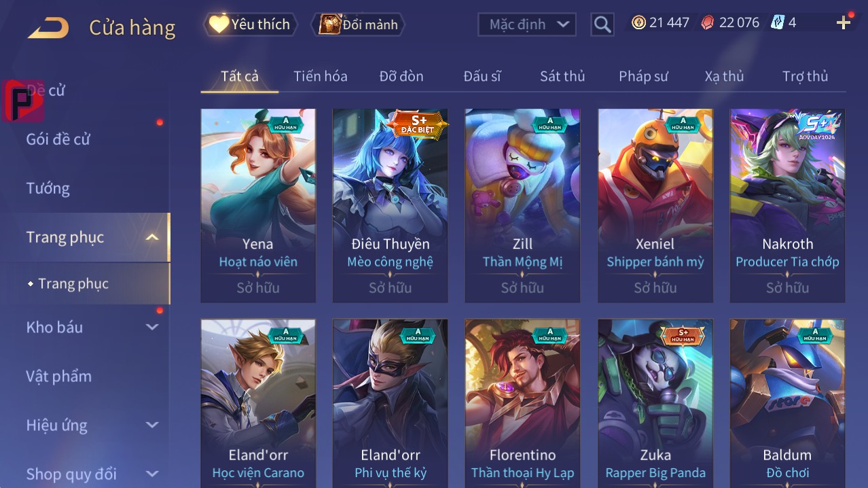Open the search magnifier icon
The width and height of the screenshot is (868, 488).
pyautogui.click(x=602, y=24)
